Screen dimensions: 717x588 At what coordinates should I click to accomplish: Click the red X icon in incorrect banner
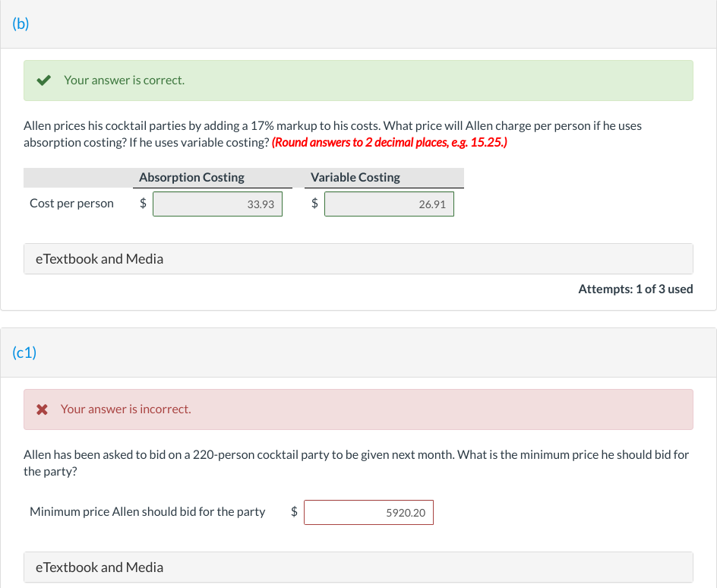[42, 409]
